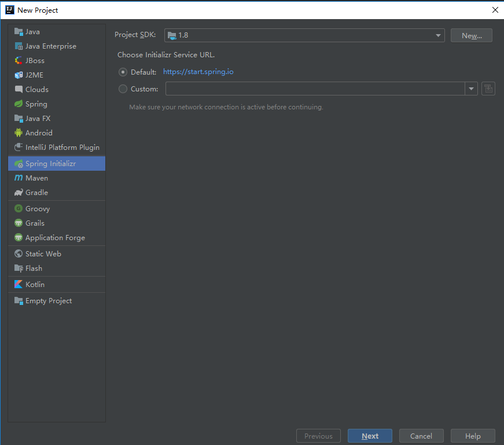Screen dimensions: 504x445
Task: Click the Cancel button
Action: (421, 436)
